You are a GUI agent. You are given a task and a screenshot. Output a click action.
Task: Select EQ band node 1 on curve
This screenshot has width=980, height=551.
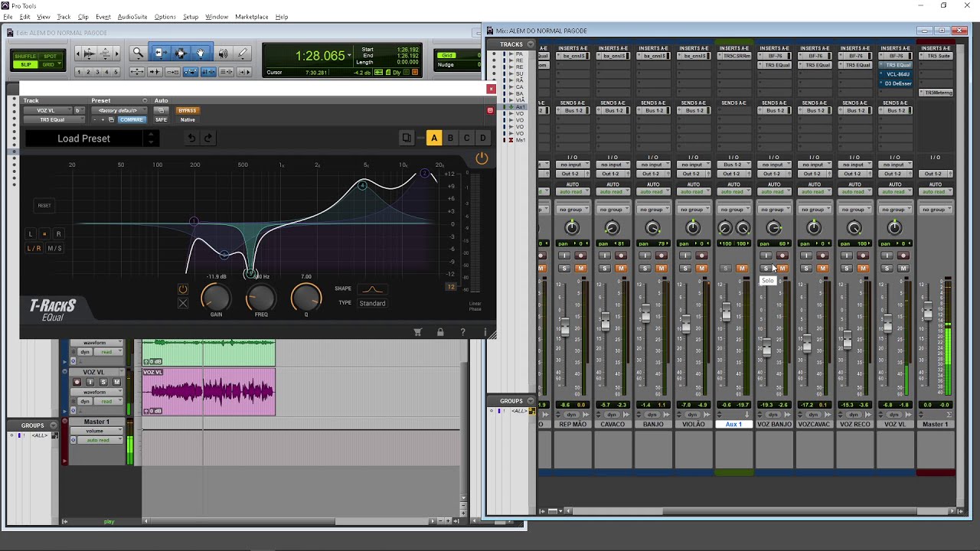pos(194,221)
